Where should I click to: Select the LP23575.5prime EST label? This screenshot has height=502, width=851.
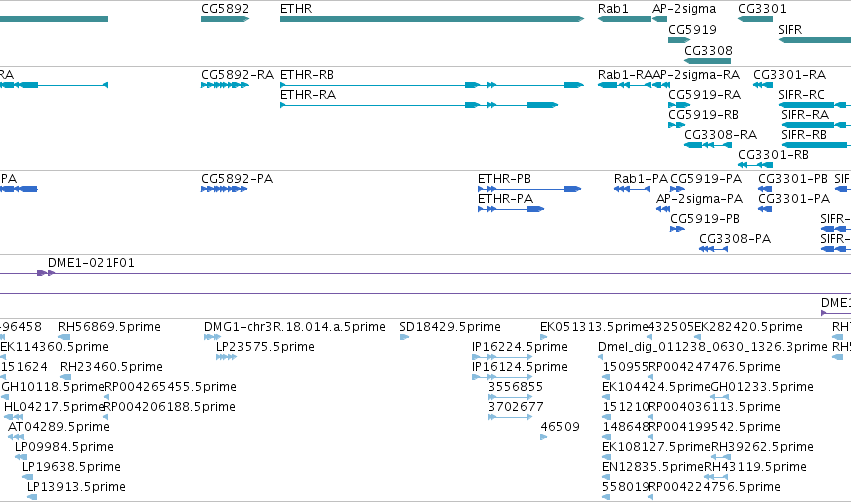tap(265, 347)
